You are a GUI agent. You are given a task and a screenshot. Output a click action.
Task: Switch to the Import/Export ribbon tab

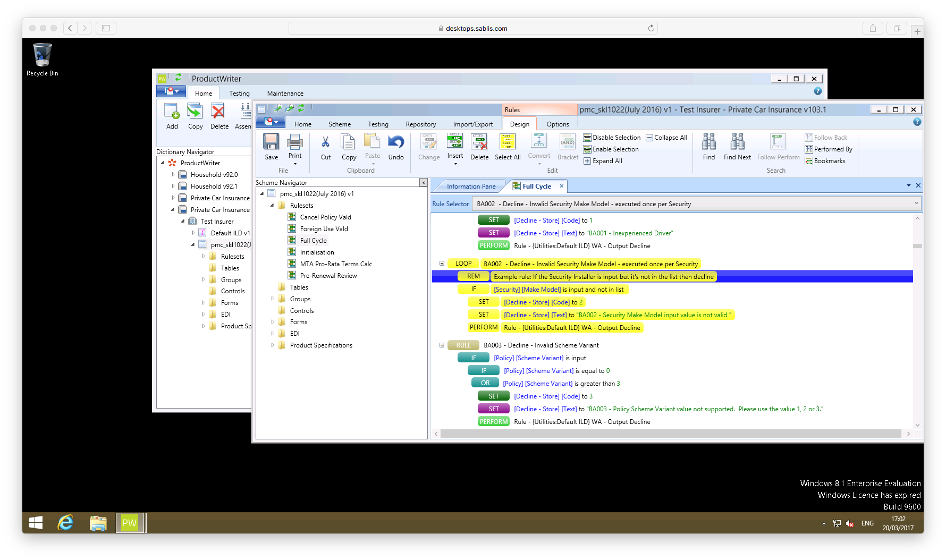pyautogui.click(x=472, y=124)
